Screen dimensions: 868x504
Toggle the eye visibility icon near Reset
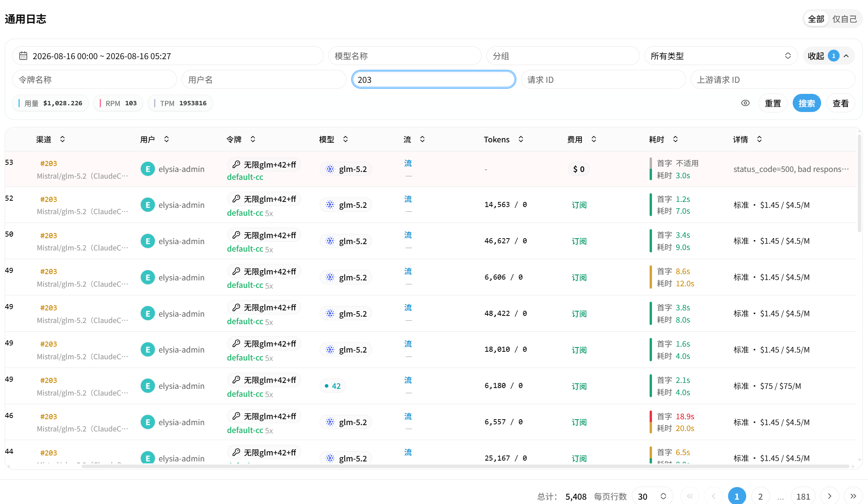coord(745,103)
